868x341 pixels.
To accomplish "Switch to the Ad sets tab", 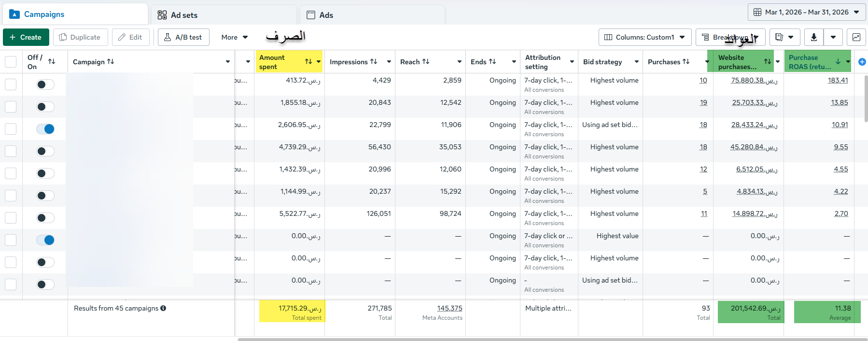I will pos(224,15).
